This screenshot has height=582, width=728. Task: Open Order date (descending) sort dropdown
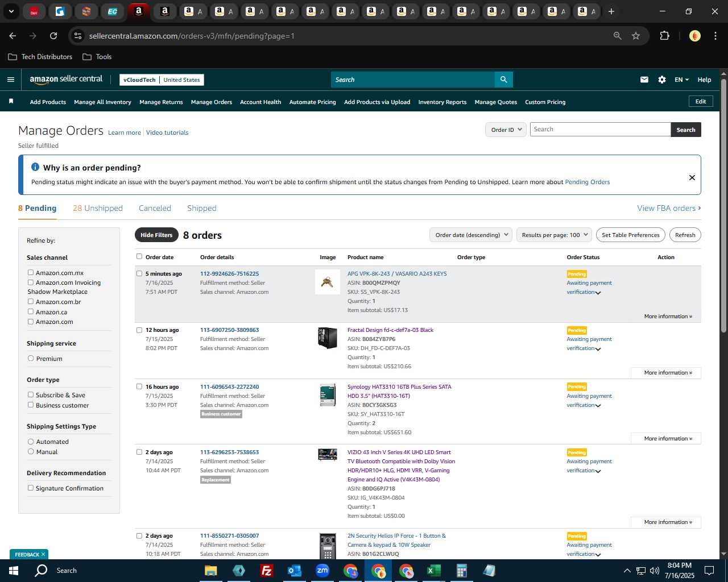(471, 235)
